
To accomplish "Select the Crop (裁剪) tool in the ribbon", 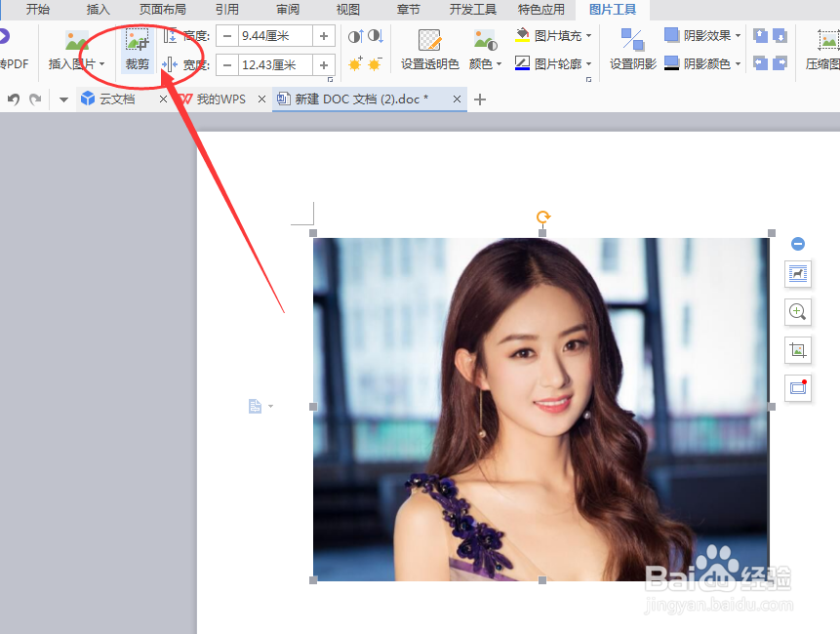I will [138, 51].
